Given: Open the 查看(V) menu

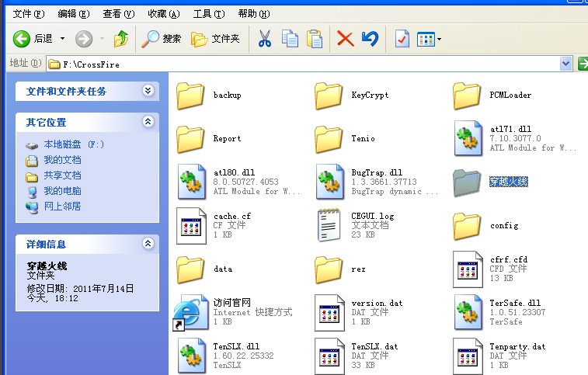Looking at the screenshot, I should tap(119, 14).
